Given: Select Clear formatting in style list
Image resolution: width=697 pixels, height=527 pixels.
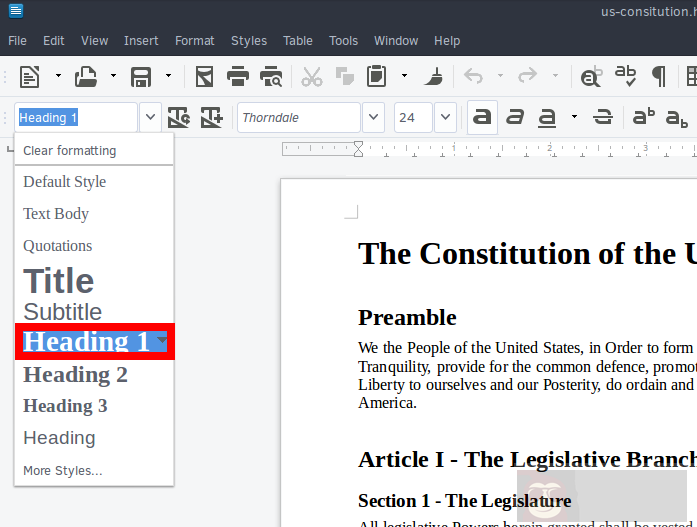Looking at the screenshot, I should coord(69,151).
